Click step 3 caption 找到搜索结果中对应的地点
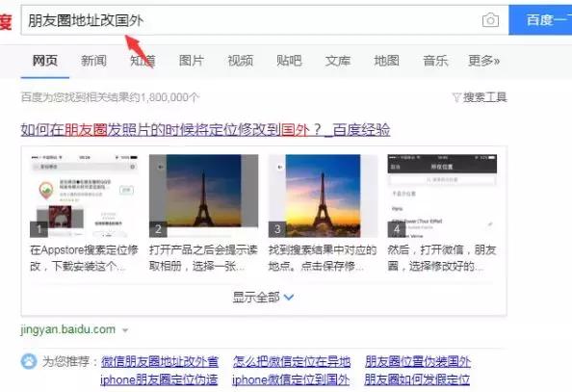Screen dimensions: 572x392 [x=323, y=258]
